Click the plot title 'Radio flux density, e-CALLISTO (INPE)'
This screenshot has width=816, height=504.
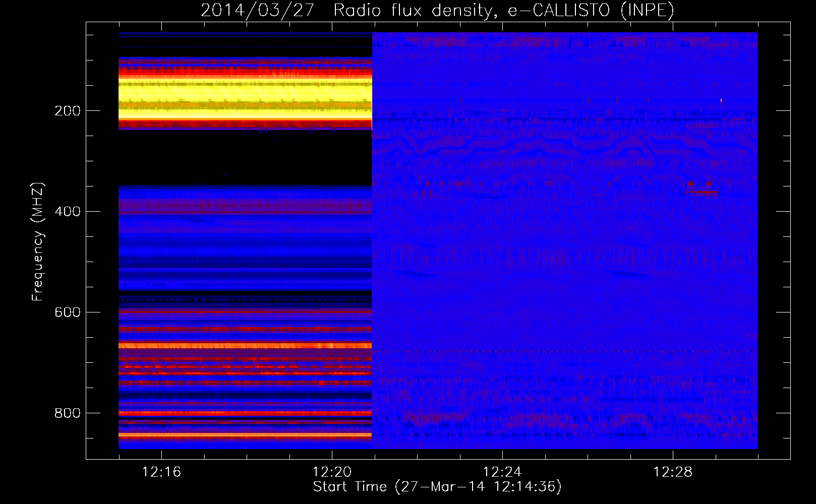[x=503, y=11]
